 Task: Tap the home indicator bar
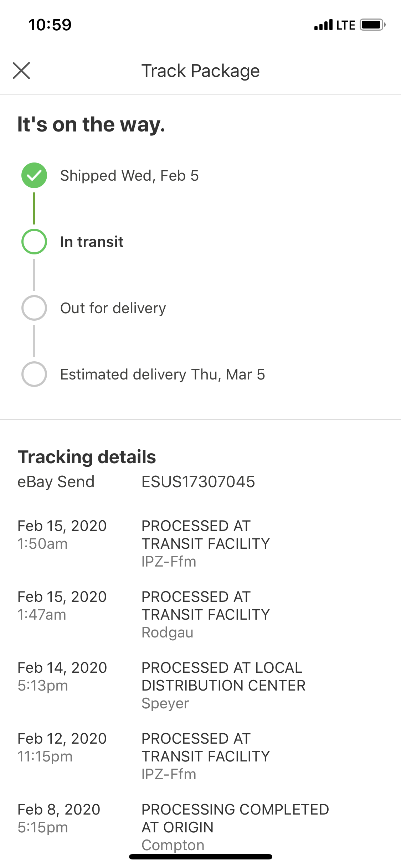click(x=201, y=857)
